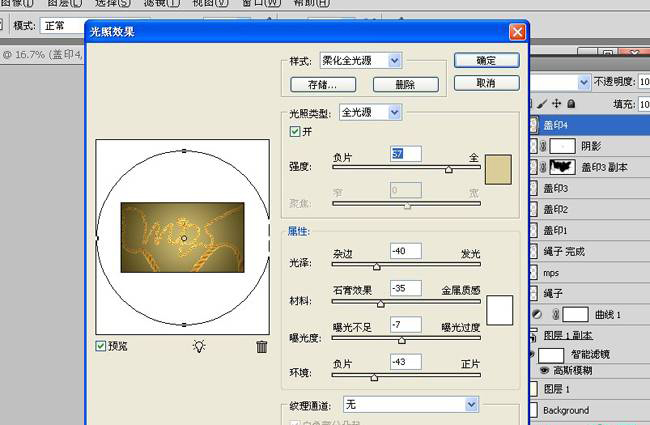The height and width of the screenshot is (425, 650).
Task: Click the 曝光度 value field showing -7
Action: tap(406, 325)
